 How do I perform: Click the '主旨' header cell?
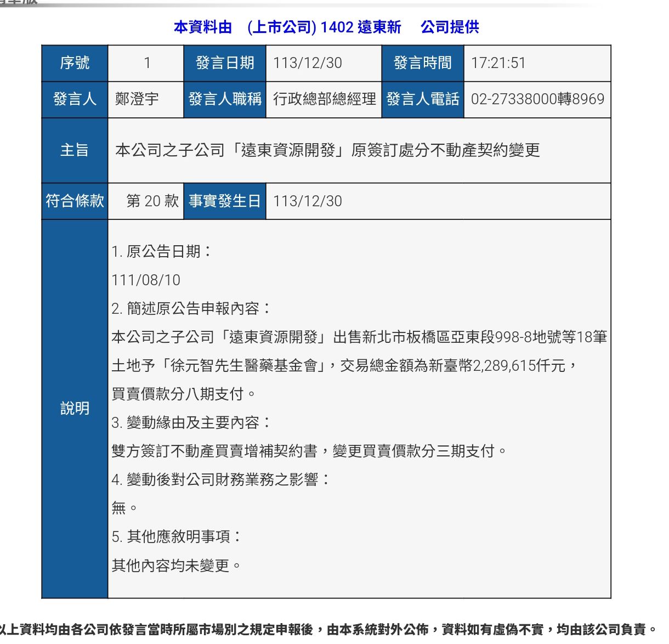(75, 150)
